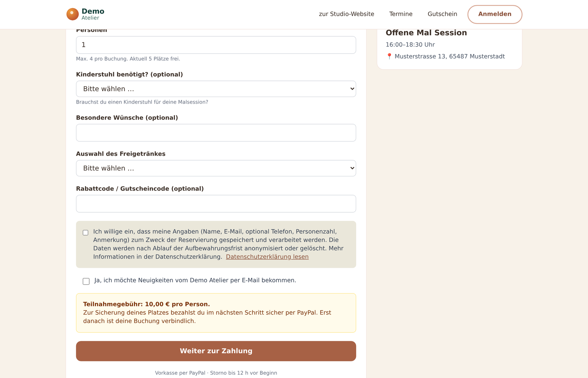The width and height of the screenshot is (588, 378).
Task: Click the Auswahl des Freigetränkes label
Action: 121,154
